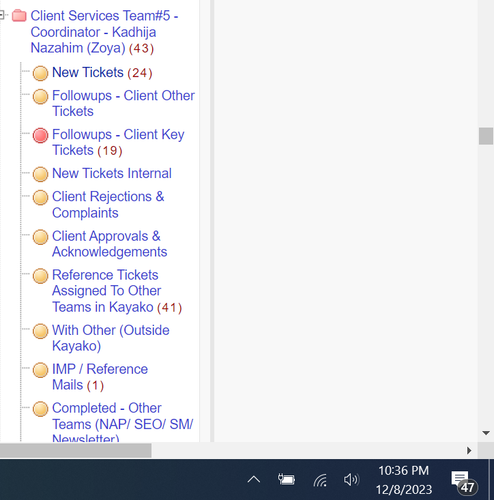
Task: Click the red circle beside Followups - Client Key Tickets
Action: (40, 135)
